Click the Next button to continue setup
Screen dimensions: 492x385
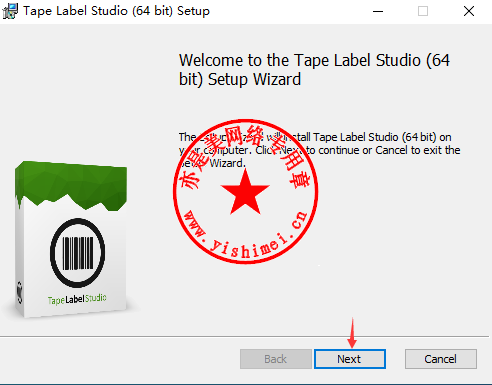click(x=350, y=359)
